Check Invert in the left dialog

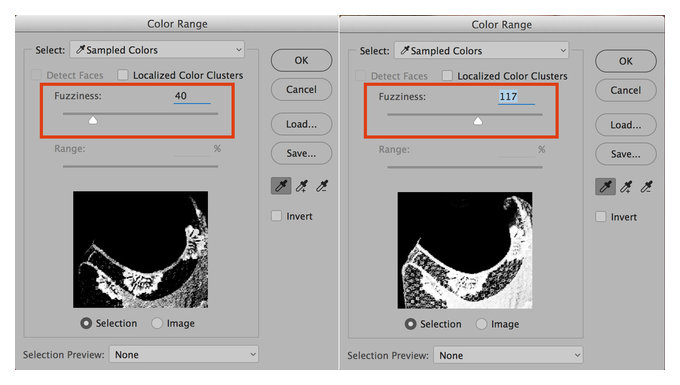276,216
